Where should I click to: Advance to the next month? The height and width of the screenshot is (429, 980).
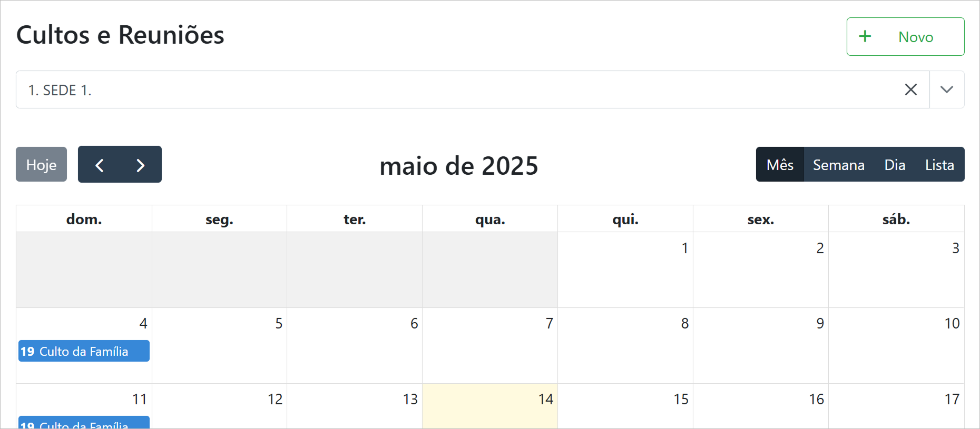click(x=140, y=165)
